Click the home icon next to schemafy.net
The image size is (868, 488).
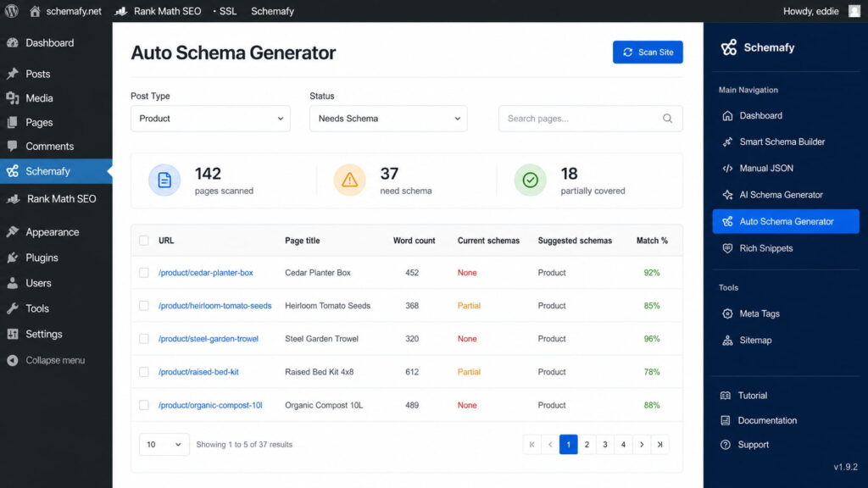(35, 11)
